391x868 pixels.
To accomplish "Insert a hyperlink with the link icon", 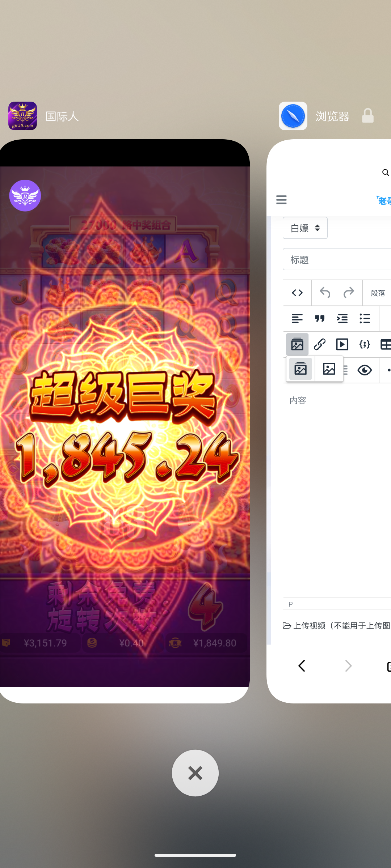I will 320,344.
